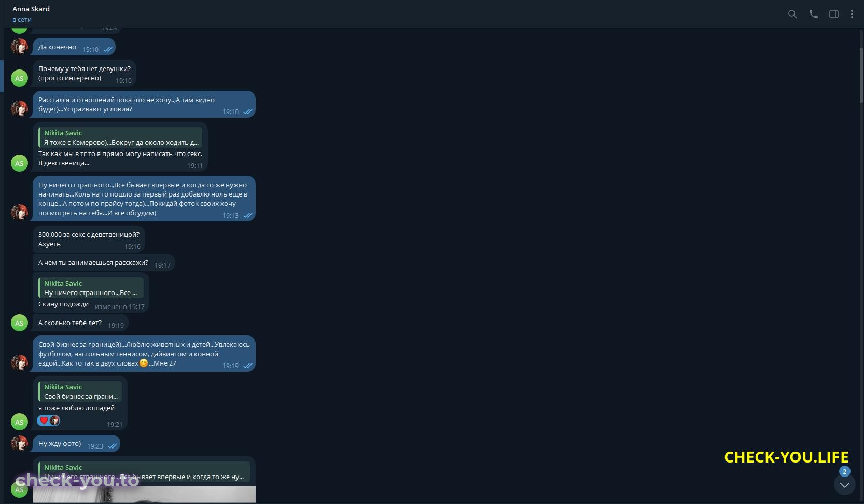Open Anna Skard profile from the header name

pyautogui.click(x=31, y=9)
